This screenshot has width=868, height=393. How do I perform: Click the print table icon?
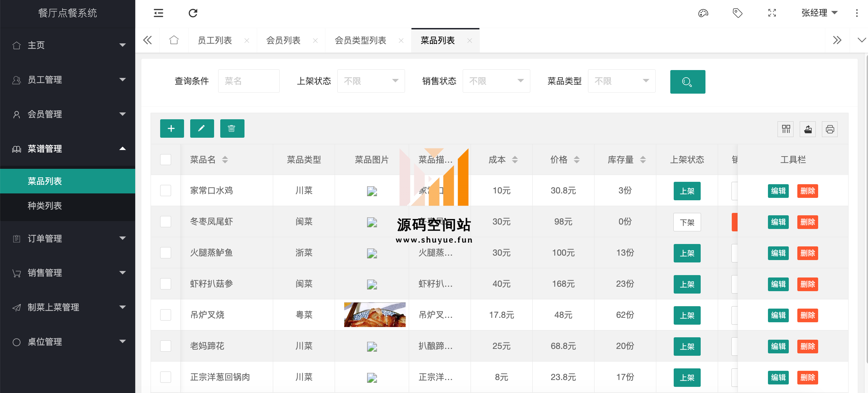click(830, 129)
